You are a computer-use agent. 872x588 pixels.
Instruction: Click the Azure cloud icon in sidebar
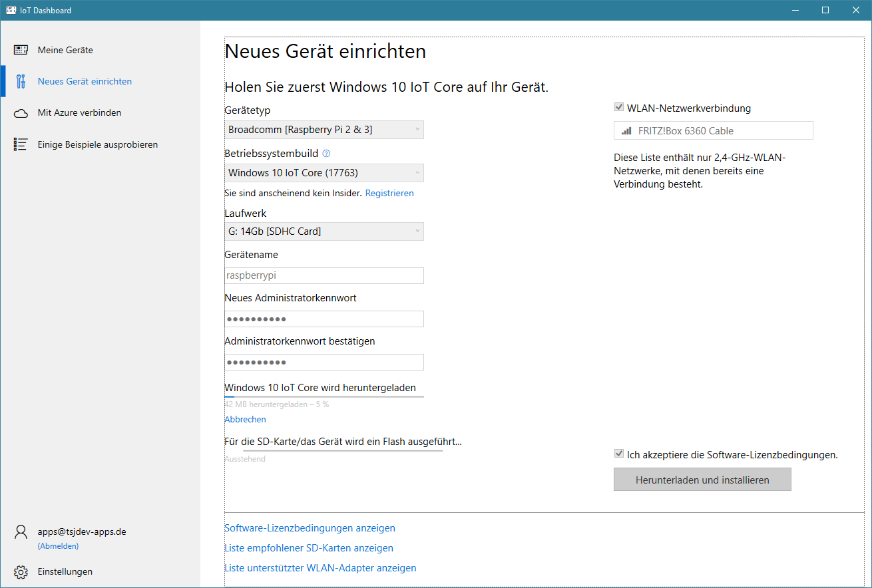21,113
